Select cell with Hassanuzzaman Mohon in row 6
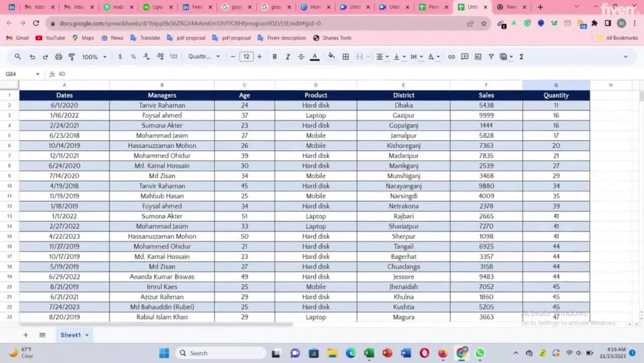Image resolution: width=644 pixels, height=363 pixels. coord(162,146)
